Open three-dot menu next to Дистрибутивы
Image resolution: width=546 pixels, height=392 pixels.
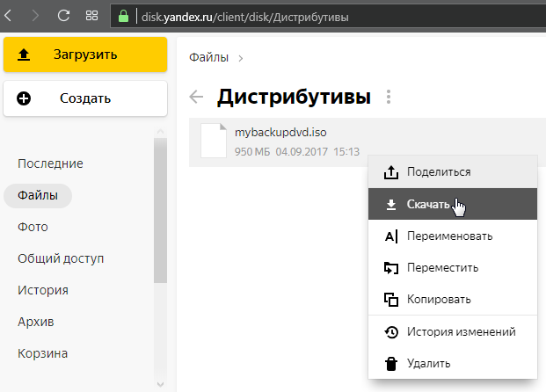click(x=389, y=97)
